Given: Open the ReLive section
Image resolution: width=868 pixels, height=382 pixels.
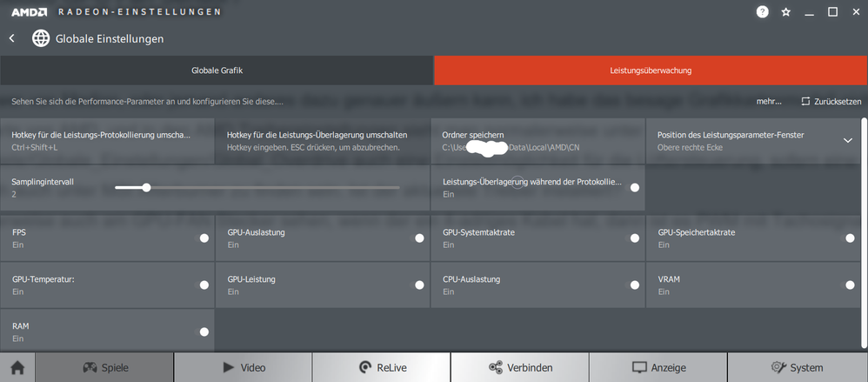Looking at the screenshot, I should click(382, 367).
